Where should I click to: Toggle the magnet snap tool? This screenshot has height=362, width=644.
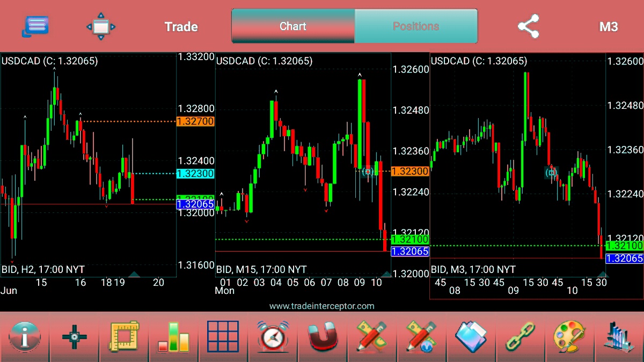[x=322, y=337]
